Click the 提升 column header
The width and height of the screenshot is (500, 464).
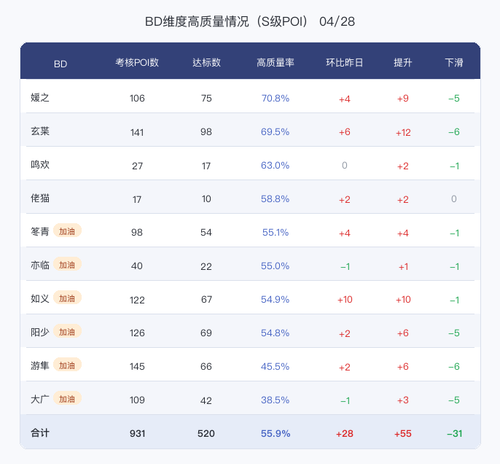click(403, 62)
